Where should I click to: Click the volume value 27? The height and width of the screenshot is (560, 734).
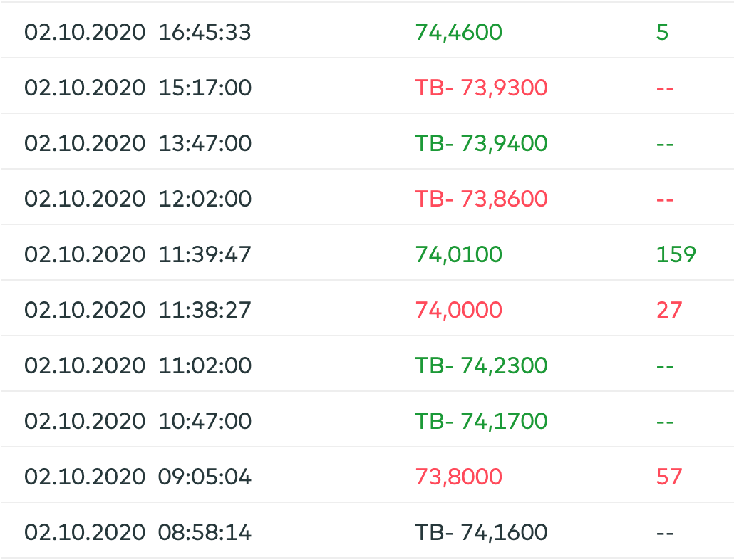(669, 310)
